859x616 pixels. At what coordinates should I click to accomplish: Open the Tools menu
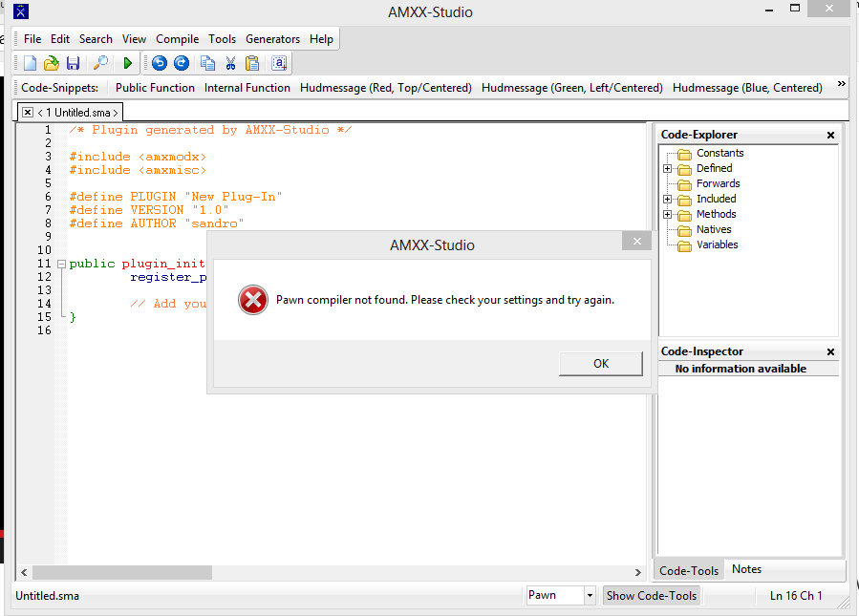pyautogui.click(x=222, y=39)
